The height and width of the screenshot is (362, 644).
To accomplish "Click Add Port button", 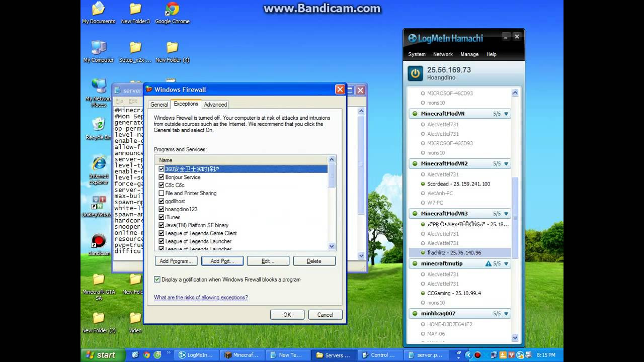I will pos(222,261).
